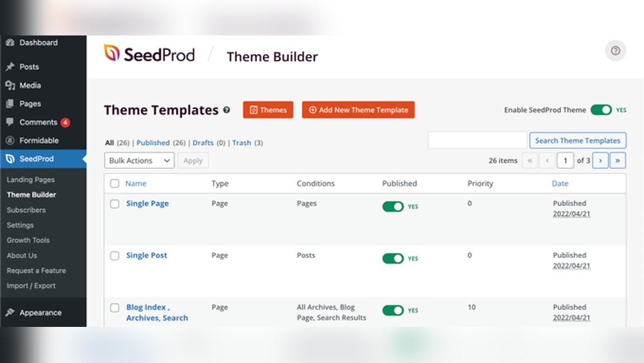The height and width of the screenshot is (363, 644).
Task: Open the Trash filter link
Action: [241, 142]
